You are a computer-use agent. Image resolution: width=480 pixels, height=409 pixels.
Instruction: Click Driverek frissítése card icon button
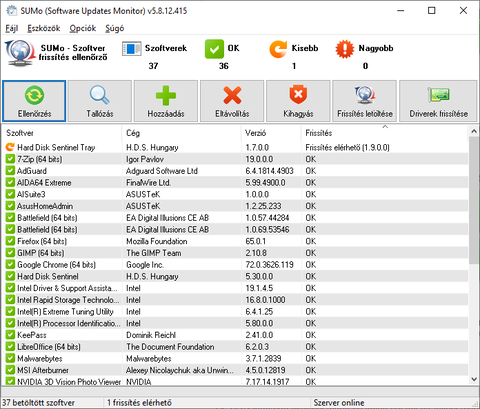click(438, 101)
